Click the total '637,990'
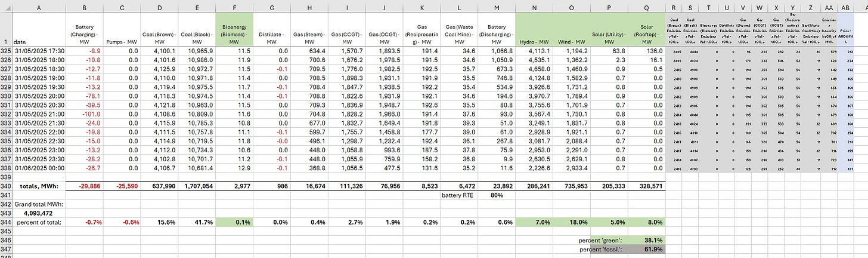 (x=159, y=187)
